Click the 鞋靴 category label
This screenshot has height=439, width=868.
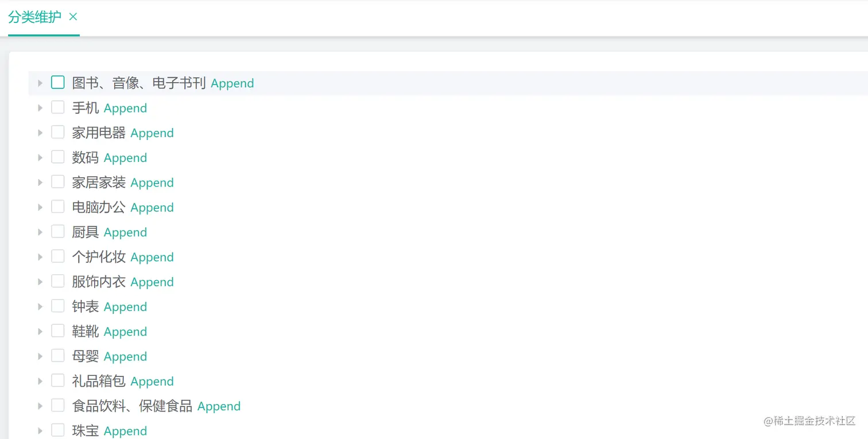(x=86, y=332)
